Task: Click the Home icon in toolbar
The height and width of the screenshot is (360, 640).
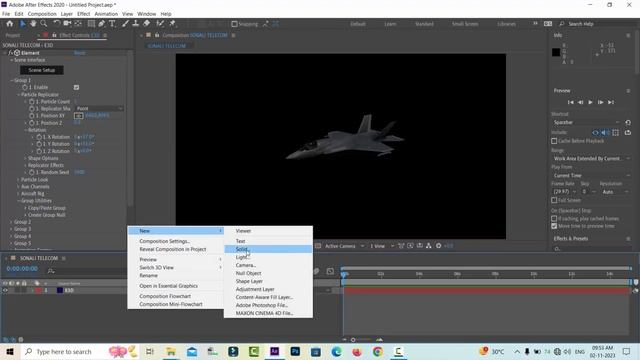Action: tap(9, 24)
